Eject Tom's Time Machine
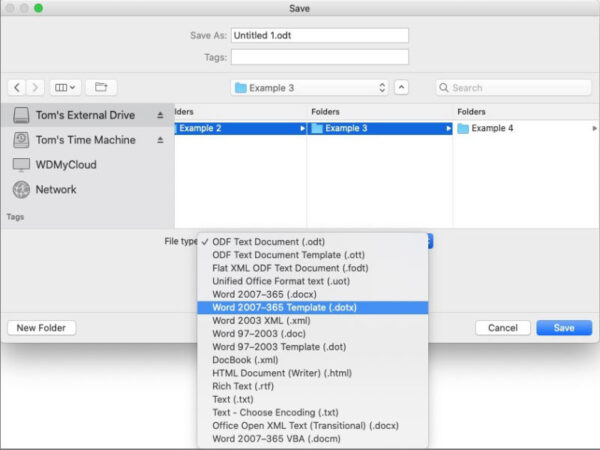Viewport: 600px width, 450px height. click(x=160, y=140)
